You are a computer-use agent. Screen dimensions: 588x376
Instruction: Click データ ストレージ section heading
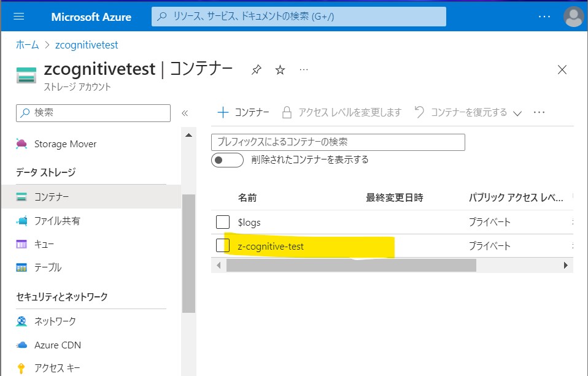[x=46, y=172]
